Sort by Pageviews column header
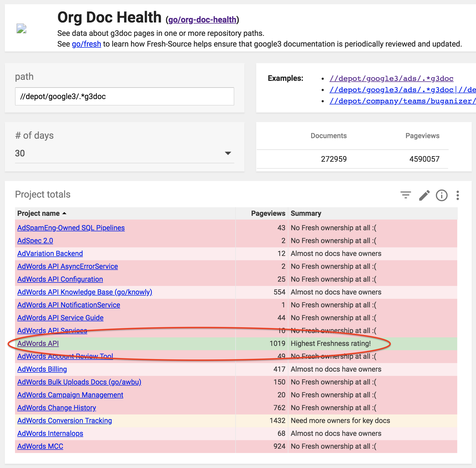The height and width of the screenshot is (468, 476). [x=268, y=213]
